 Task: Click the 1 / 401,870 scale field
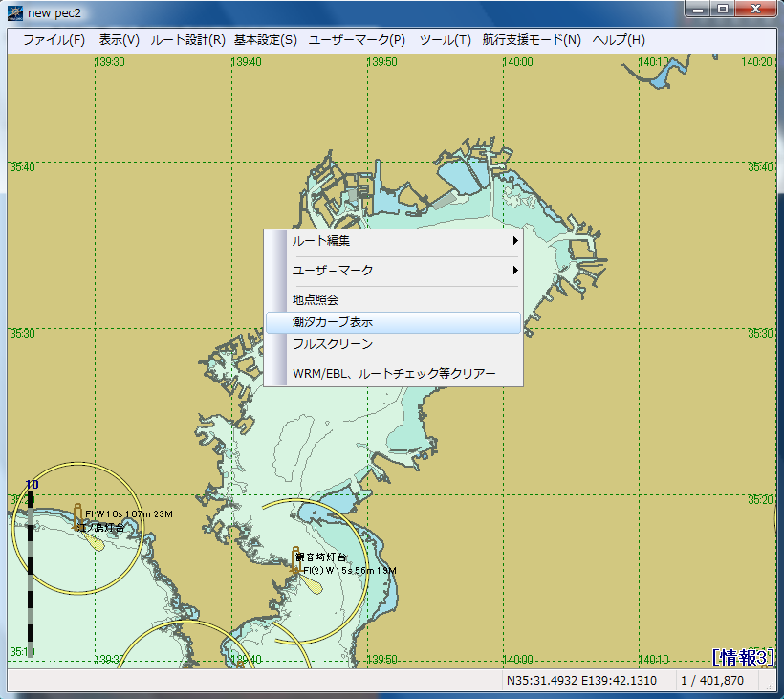click(x=711, y=681)
